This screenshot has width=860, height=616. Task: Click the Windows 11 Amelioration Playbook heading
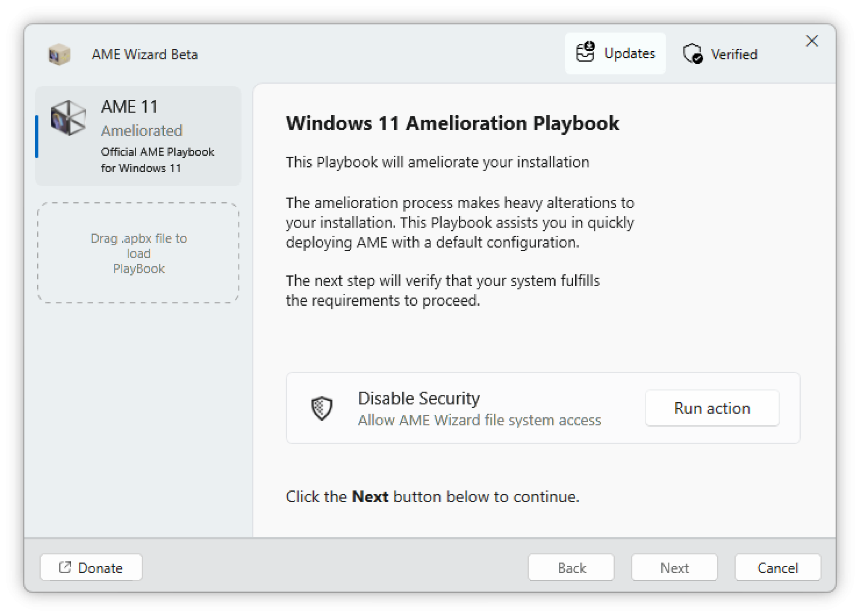[x=452, y=123]
